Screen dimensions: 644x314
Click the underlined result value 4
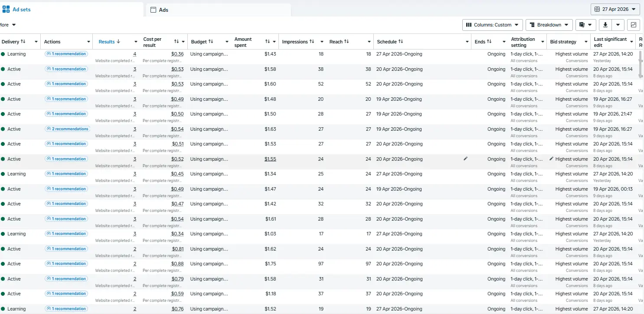click(135, 54)
